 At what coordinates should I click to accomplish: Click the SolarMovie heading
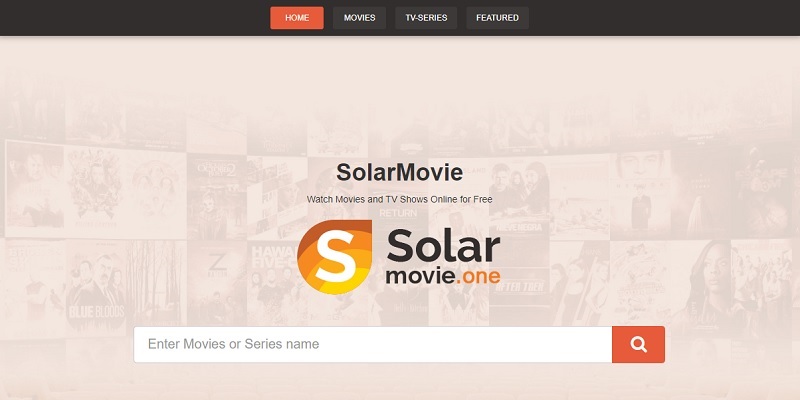399,172
